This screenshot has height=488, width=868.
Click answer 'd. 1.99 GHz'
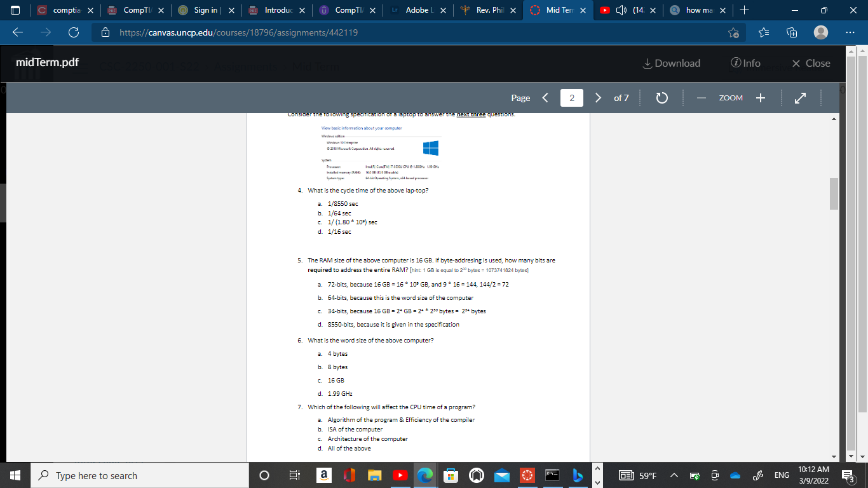point(335,394)
